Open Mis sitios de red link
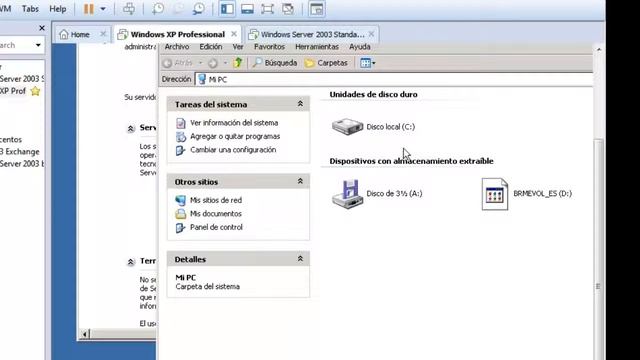 pos(216,200)
